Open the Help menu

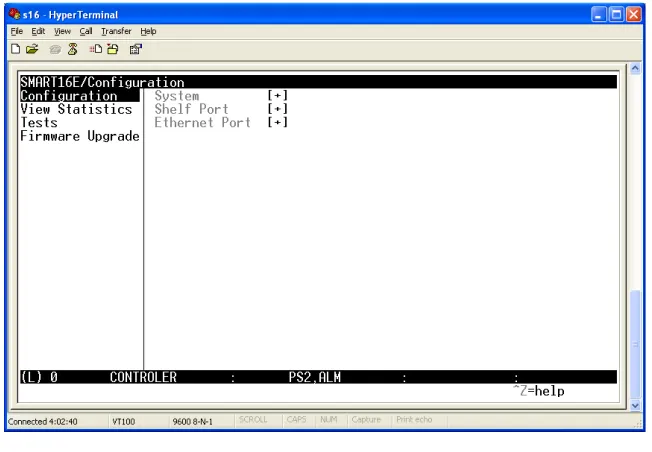148,31
